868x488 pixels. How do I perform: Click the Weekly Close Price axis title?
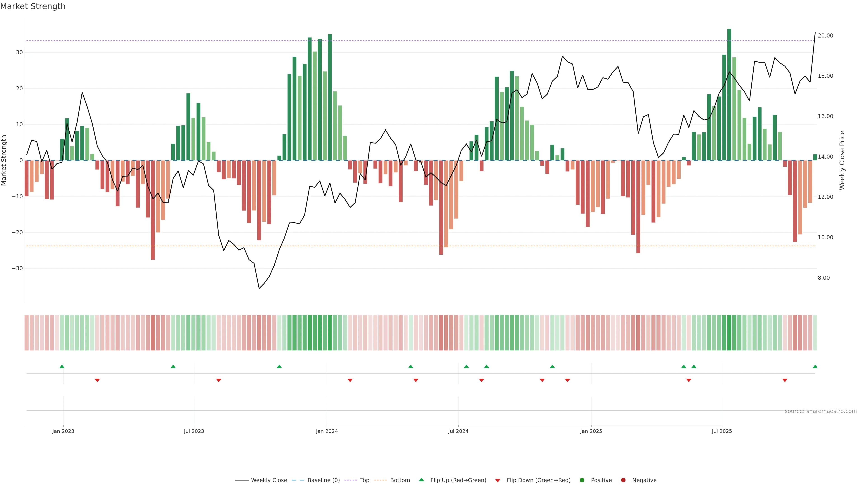[x=842, y=160]
